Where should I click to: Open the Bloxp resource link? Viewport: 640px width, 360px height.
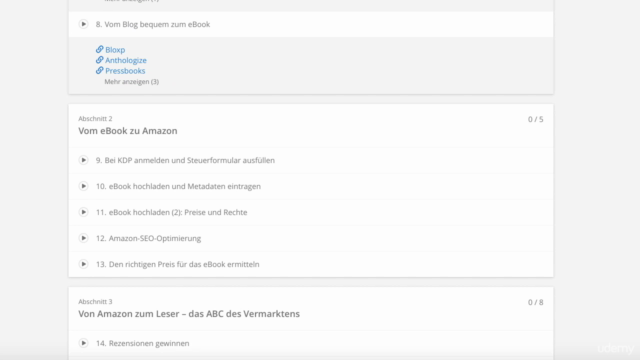point(115,50)
